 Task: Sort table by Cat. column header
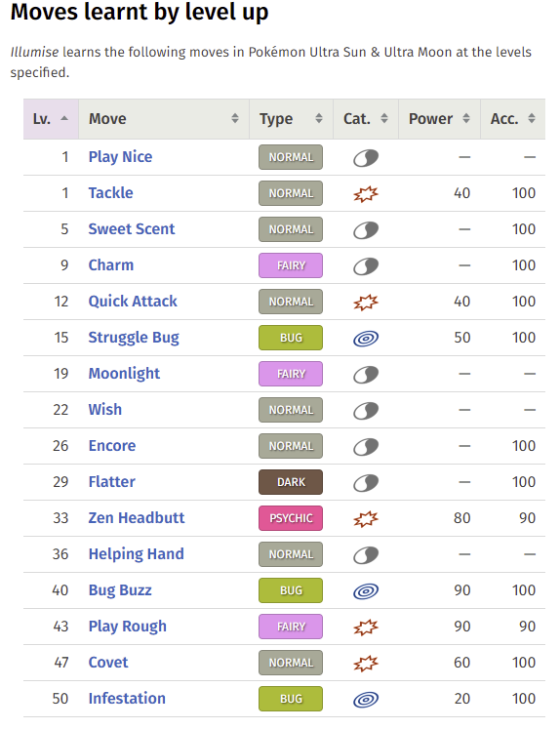click(x=366, y=119)
